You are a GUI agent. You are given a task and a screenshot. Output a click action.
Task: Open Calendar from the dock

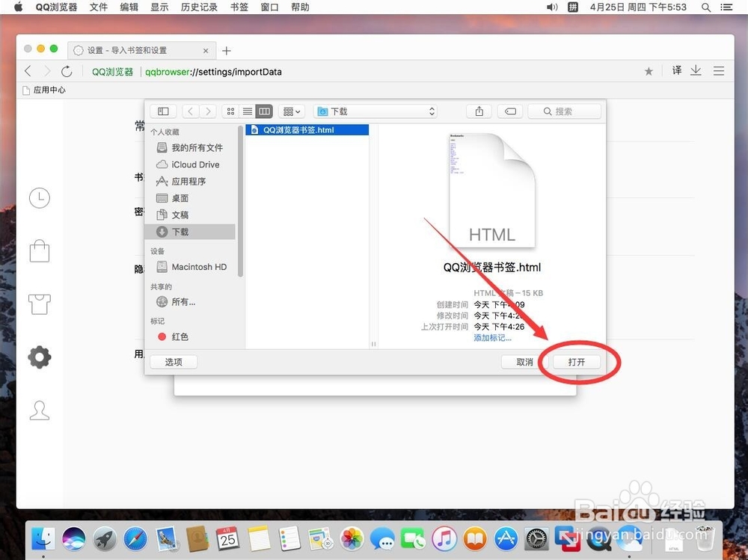pos(227,539)
